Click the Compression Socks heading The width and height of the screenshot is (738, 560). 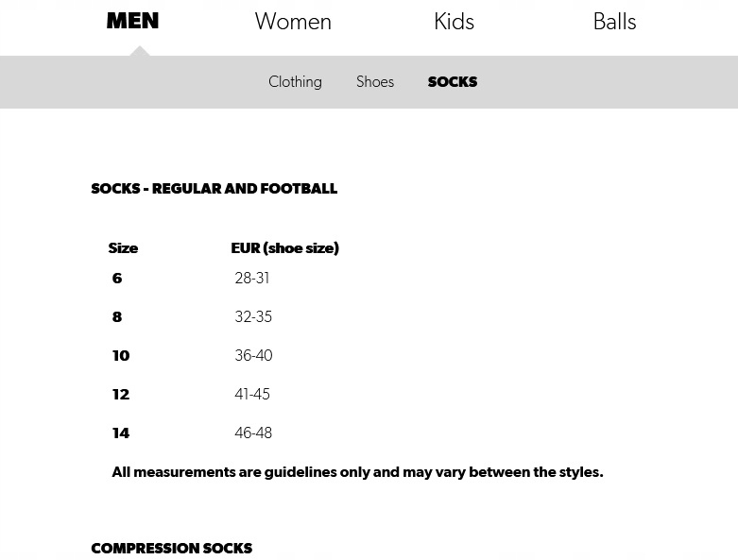tap(171, 549)
